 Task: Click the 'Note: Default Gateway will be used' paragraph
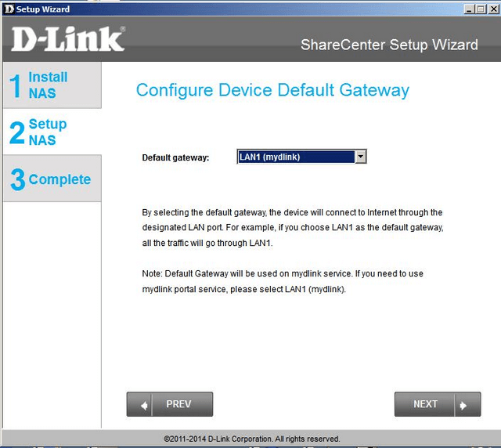pos(283,281)
